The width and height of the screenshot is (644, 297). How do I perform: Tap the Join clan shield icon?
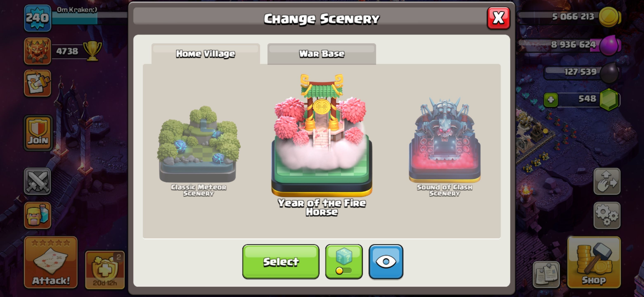tap(38, 133)
